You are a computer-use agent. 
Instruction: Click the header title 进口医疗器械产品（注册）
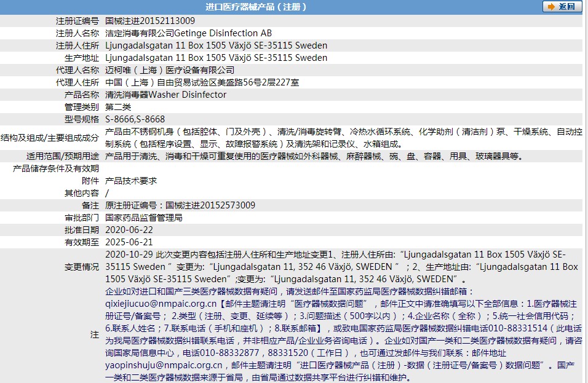pyautogui.click(x=256, y=6)
